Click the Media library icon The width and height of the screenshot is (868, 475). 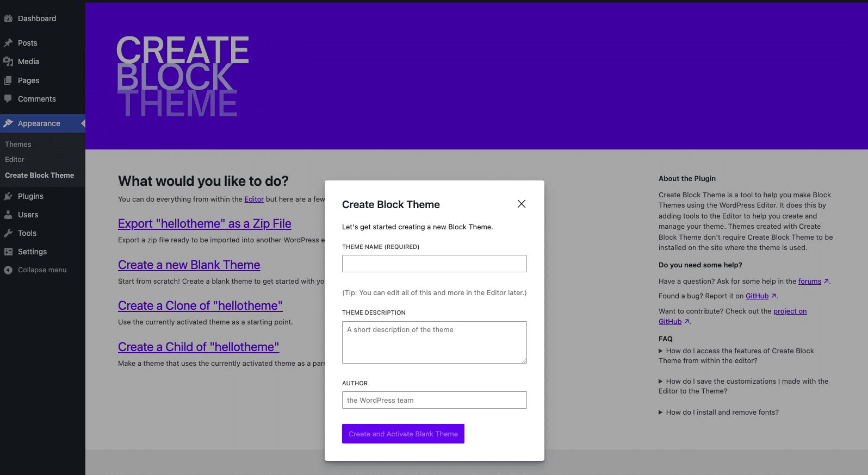(x=8, y=61)
